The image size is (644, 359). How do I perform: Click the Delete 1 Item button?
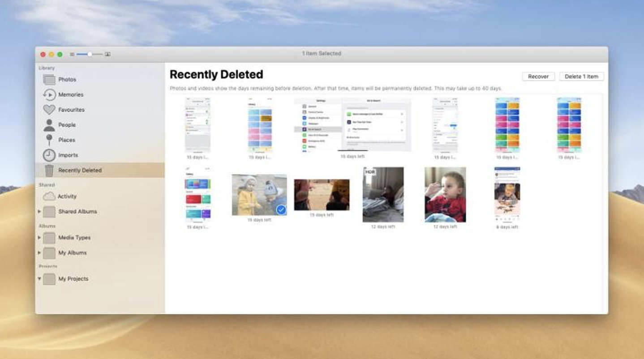click(581, 77)
